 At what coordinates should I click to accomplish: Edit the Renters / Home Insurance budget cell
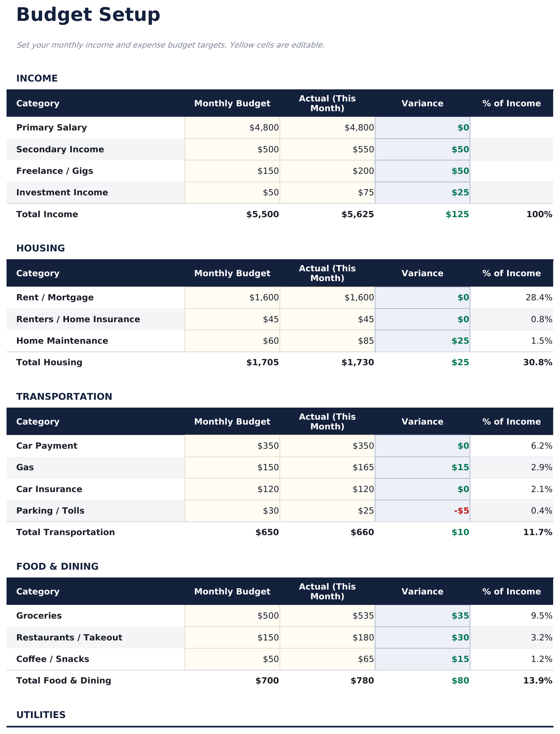pos(232,319)
